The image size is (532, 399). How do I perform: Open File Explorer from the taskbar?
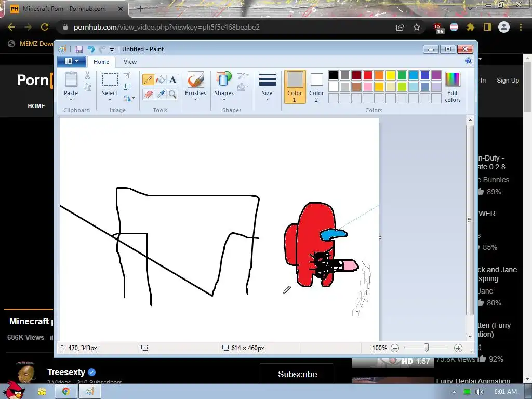click(x=42, y=392)
